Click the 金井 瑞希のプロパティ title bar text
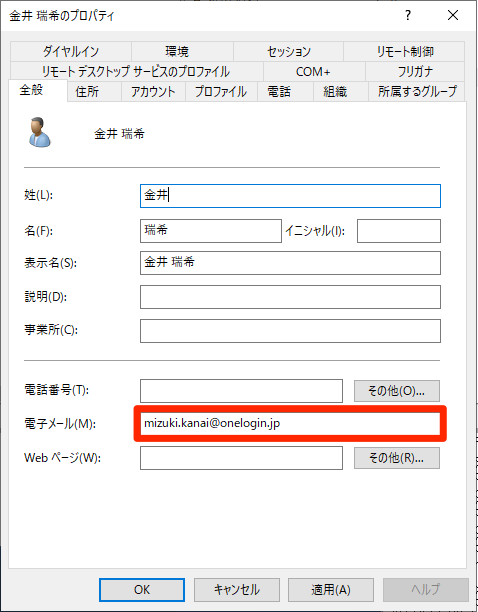 point(62,16)
